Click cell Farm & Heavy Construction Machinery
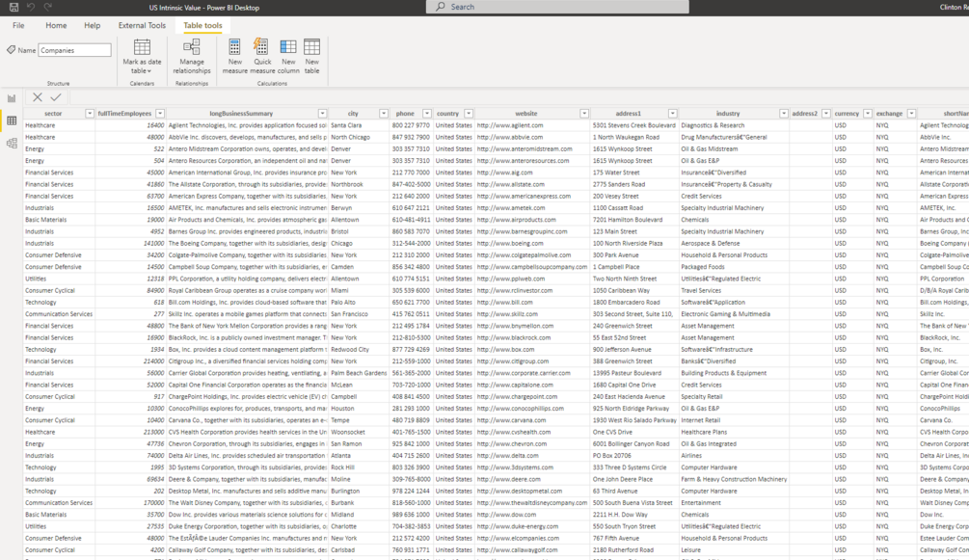Viewport: 969px width, 560px height. coord(734,479)
